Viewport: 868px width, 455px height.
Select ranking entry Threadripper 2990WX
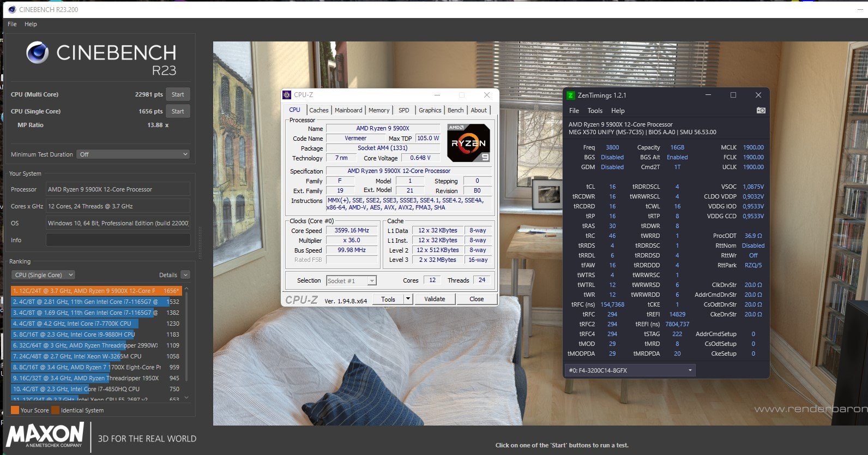(x=96, y=345)
